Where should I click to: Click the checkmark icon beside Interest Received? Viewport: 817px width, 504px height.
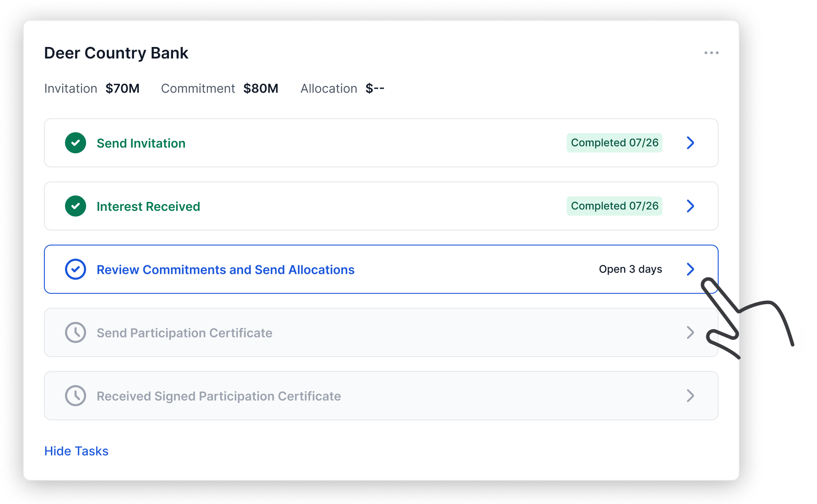click(76, 206)
